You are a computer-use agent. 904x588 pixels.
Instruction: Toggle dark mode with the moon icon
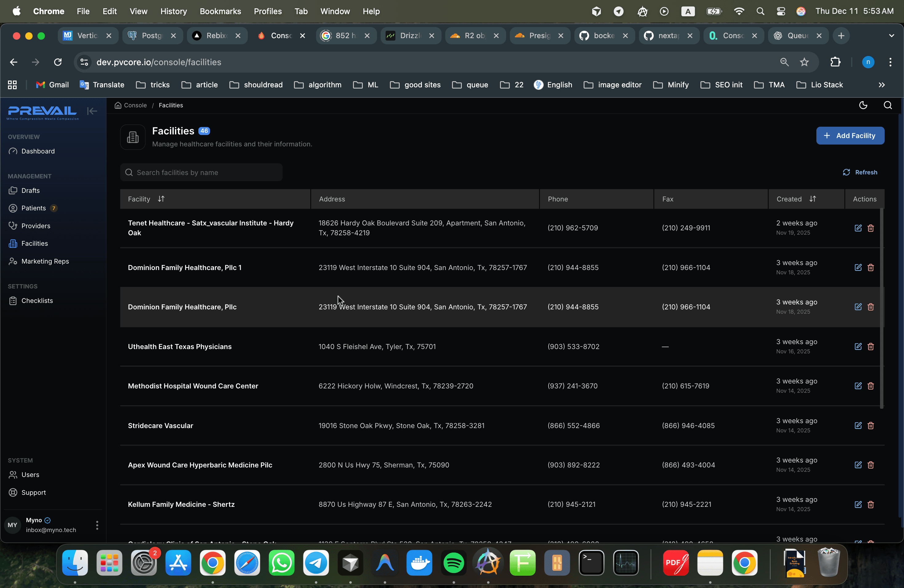coord(863,105)
